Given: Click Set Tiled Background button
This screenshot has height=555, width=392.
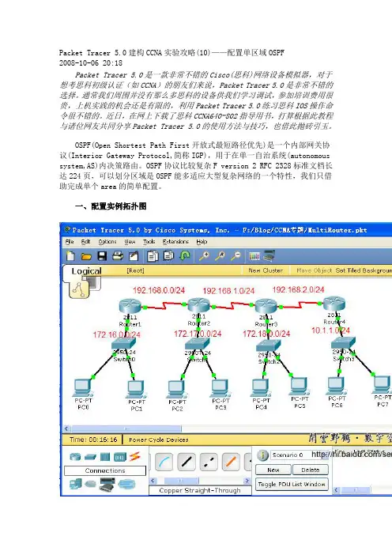Looking at the screenshot, I should (364, 270).
